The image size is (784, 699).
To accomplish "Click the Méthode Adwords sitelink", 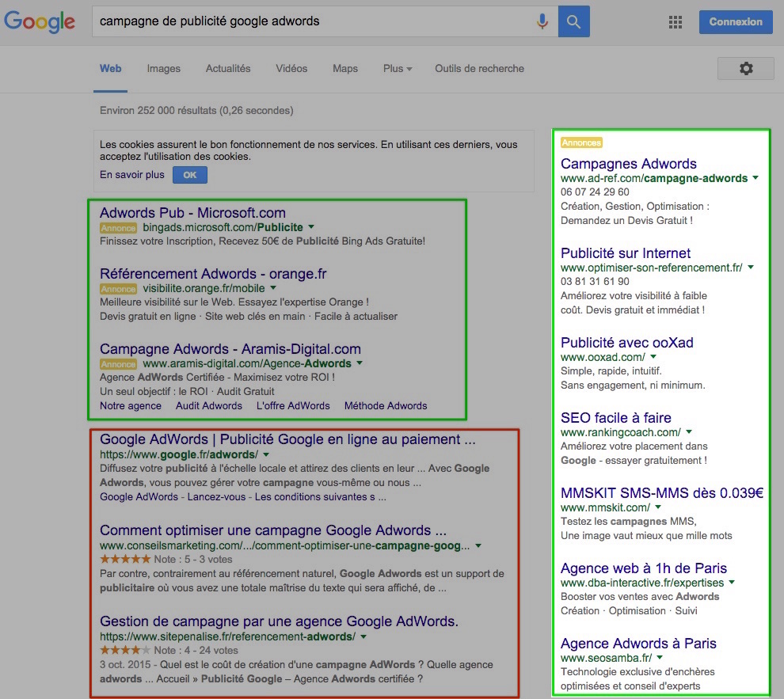I will click(386, 406).
